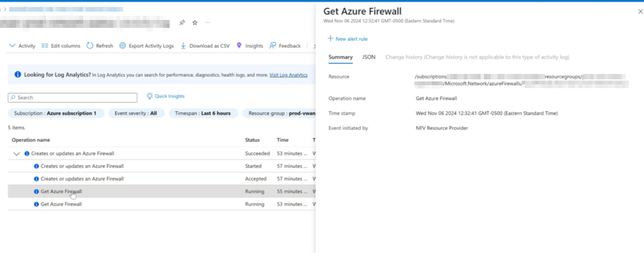
Task: Click the info icon on the Started row
Action: pyautogui.click(x=37, y=166)
